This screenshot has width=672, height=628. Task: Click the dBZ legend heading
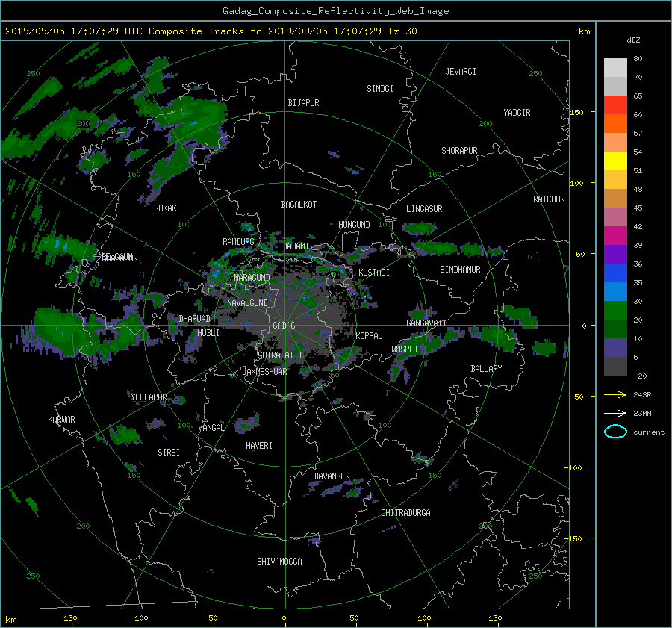pos(633,40)
